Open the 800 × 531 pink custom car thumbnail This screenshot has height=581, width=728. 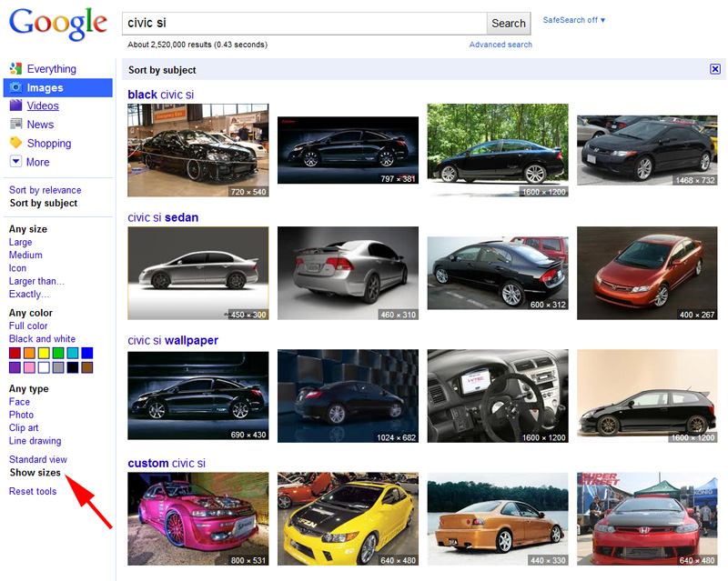point(198,519)
